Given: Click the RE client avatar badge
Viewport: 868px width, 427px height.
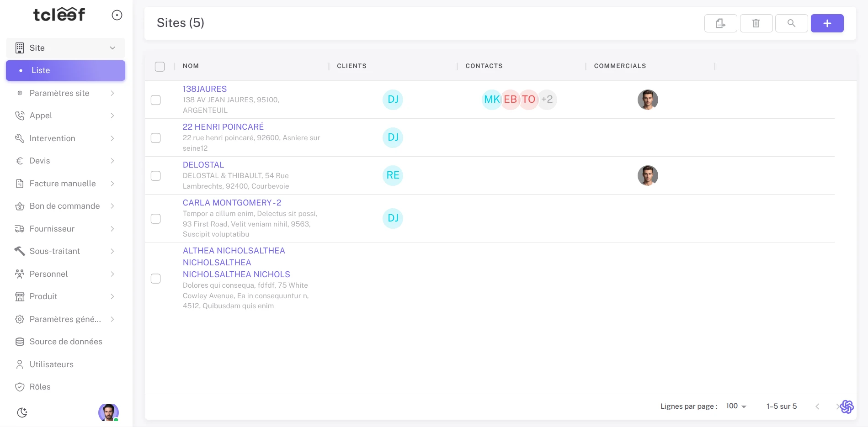Looking at the screenshot, I should pos(393,175).
